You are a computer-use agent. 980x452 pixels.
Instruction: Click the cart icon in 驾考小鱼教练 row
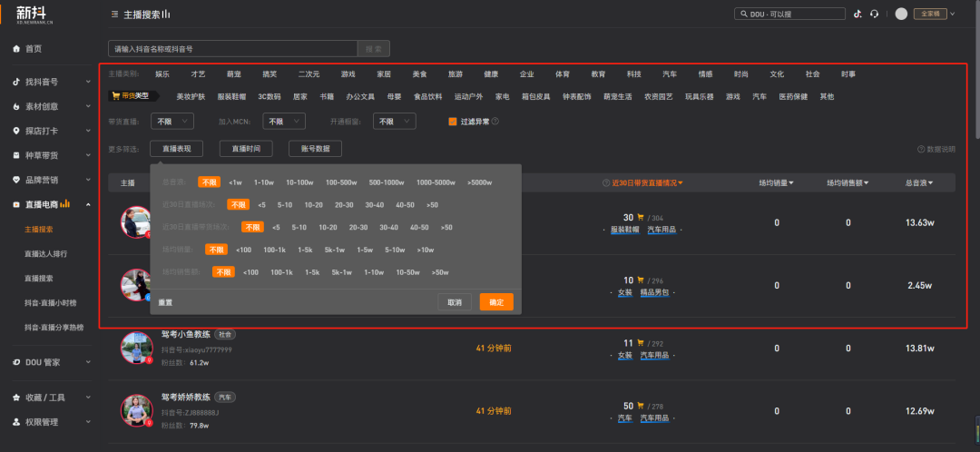pos(640,343)
